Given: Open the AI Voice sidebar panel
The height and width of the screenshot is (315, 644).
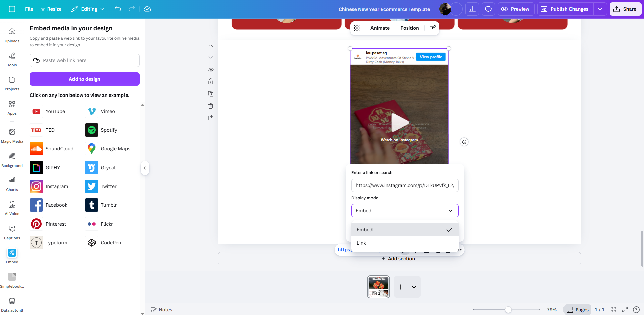Looking at the screenshot, I should [x=12, y=208].
